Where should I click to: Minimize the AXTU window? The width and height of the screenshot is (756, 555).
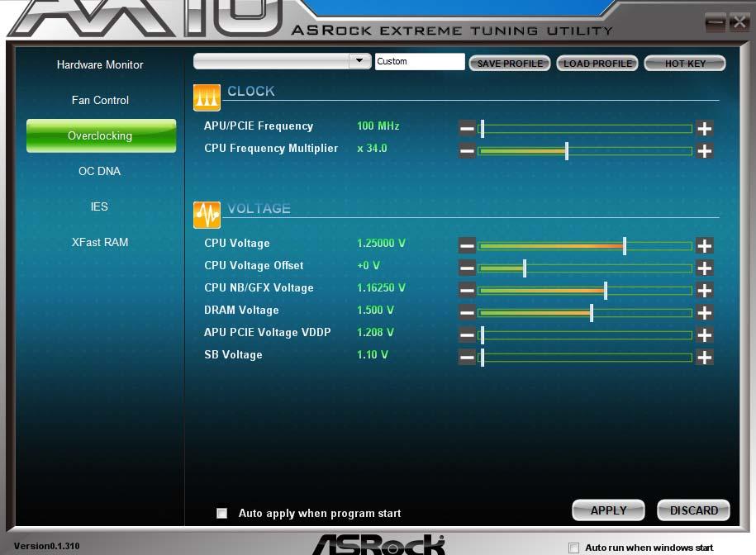(x=715, y=22)
